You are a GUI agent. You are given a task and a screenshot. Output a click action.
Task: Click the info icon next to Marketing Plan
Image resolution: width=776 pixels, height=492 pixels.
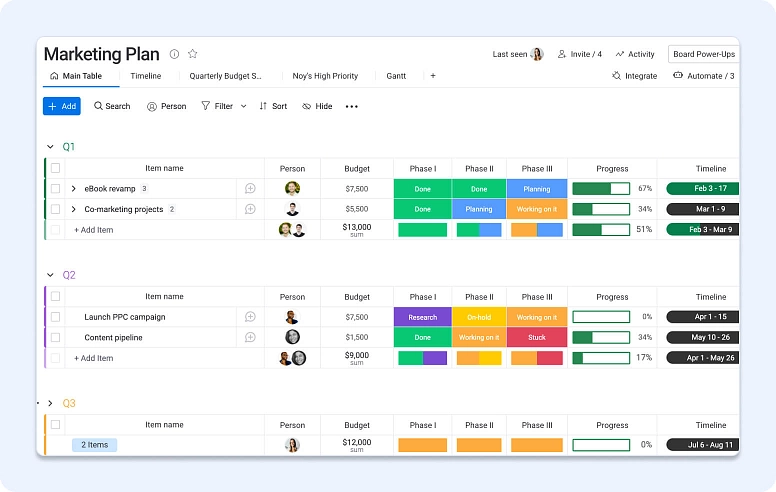pyautogui.click(x=174, y=54)
